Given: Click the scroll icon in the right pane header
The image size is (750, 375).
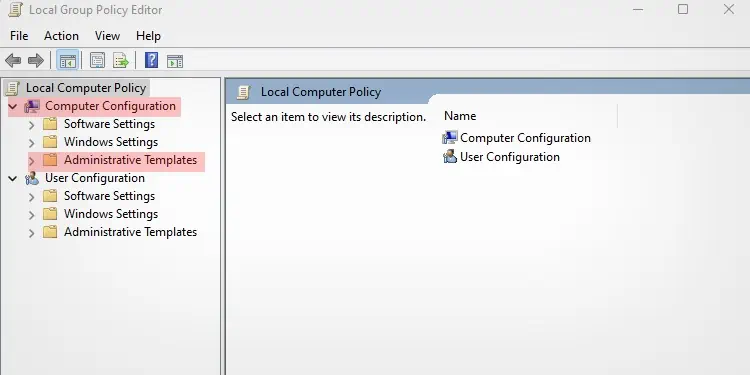Looking at the screenshot, I should [x=243, y=92].
